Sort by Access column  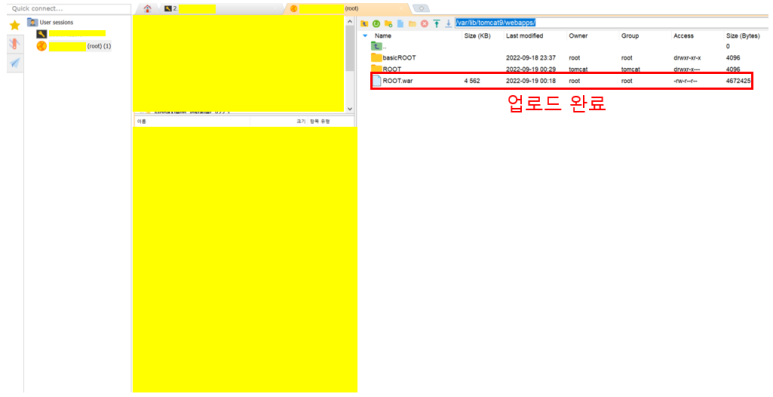pyautogui.click(x=683, y=36)
